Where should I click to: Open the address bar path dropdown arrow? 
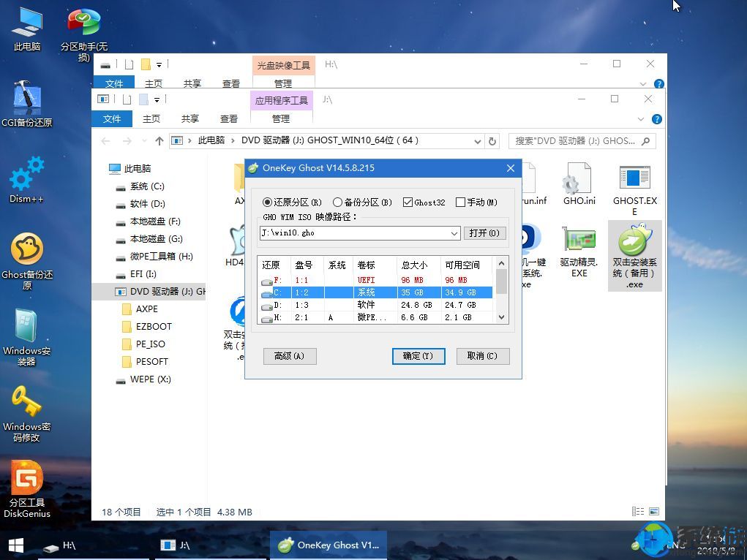[477, 141]
